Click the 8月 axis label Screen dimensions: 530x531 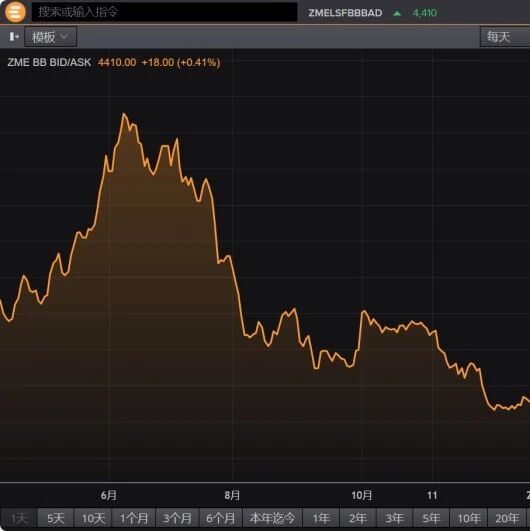tap(232, 495)
